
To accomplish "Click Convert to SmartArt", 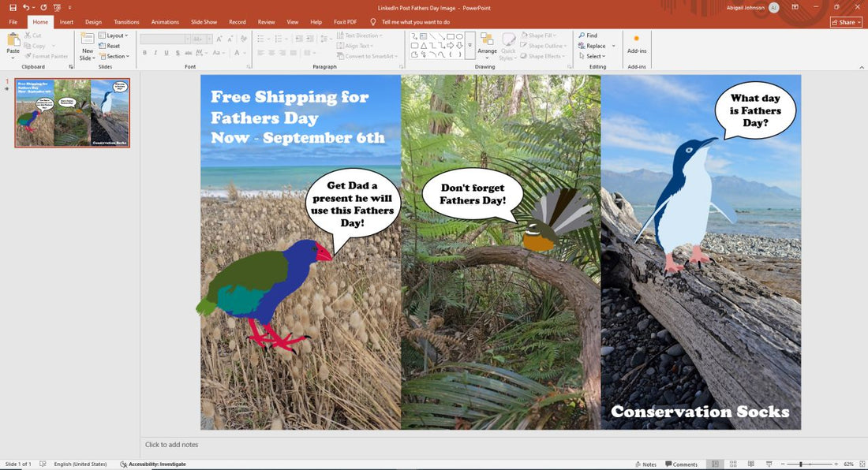I will pyautogui.click(x=367, y=57).
